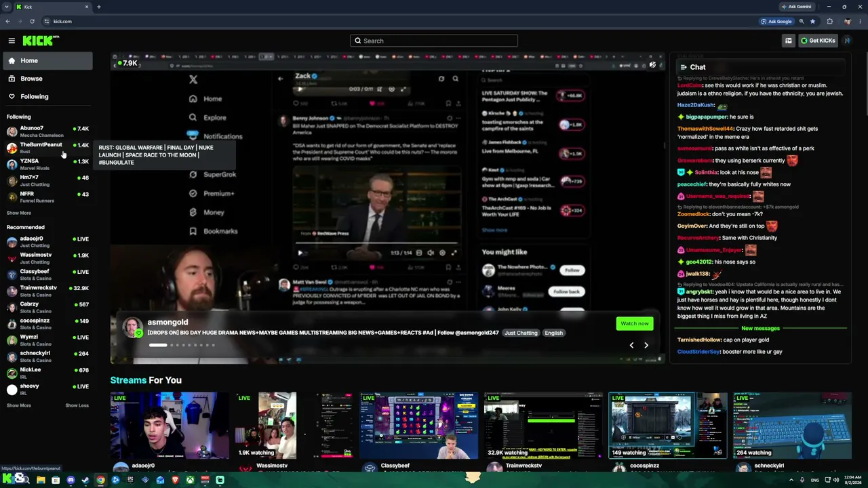The width and height of the screenshot is (868, 488).
Task: Go back in Chrome
Action: (7, 21)
